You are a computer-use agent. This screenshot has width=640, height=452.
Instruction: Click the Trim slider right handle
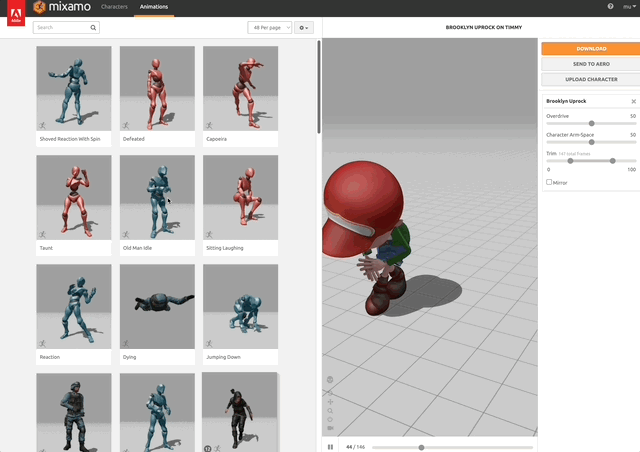[x=613, y=161]
